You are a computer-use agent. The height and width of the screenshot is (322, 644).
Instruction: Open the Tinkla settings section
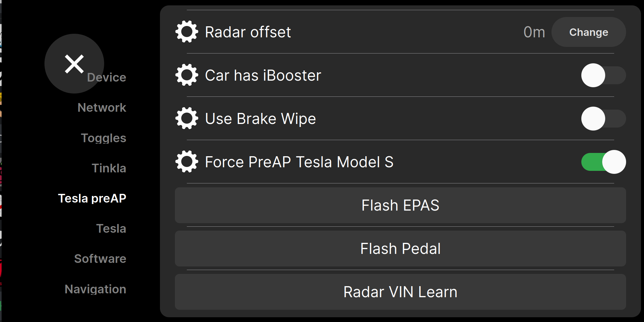click(109, 168)
